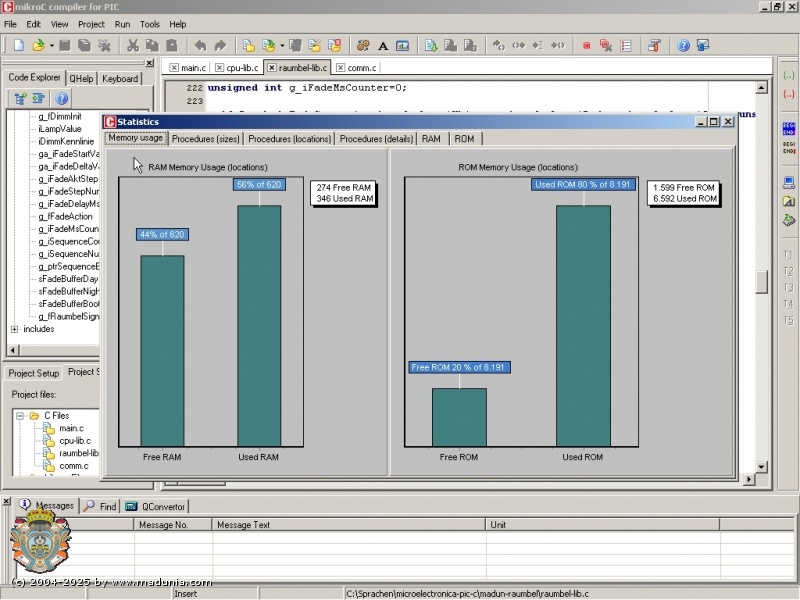Switch to the Find tab in bottom panel
This screenshot has width=800, height=600.
click(102, 507)
